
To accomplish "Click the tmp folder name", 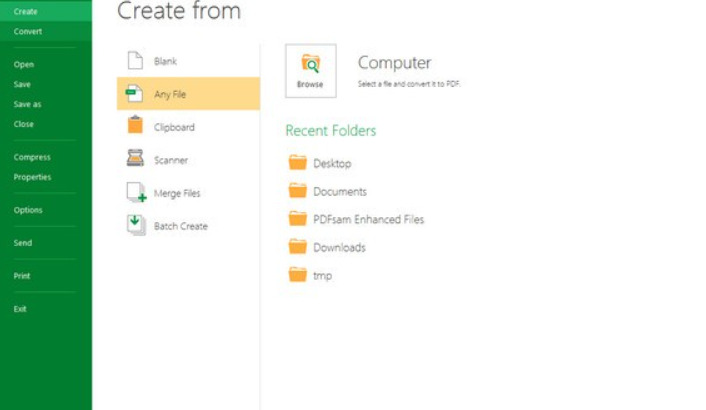I will click(323, 276).
